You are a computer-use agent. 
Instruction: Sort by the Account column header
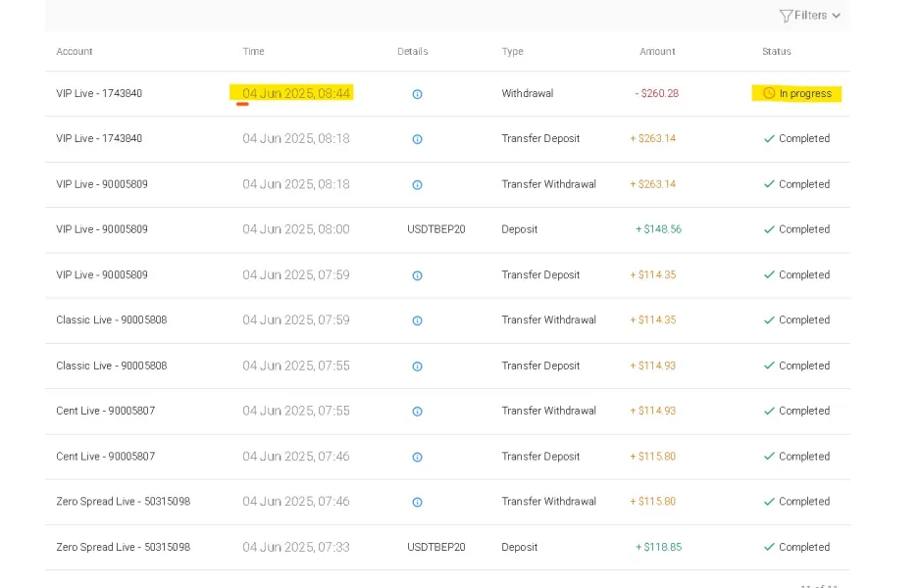[75, 52]
